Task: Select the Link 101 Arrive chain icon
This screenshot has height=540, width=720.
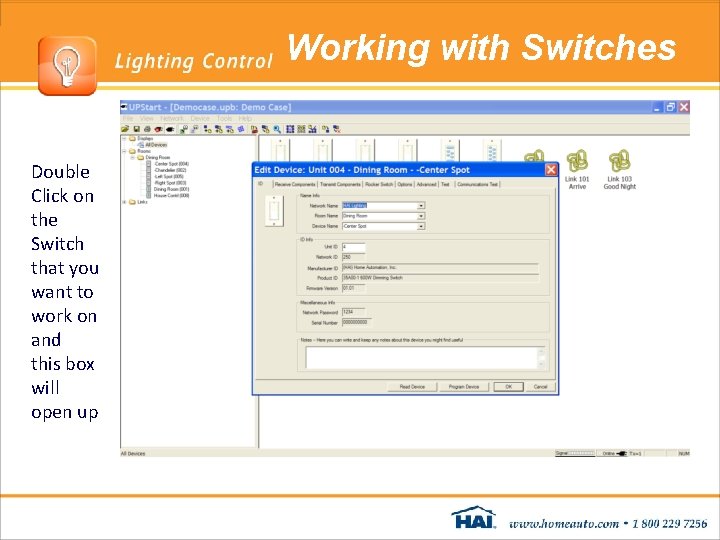Action: 577,161
